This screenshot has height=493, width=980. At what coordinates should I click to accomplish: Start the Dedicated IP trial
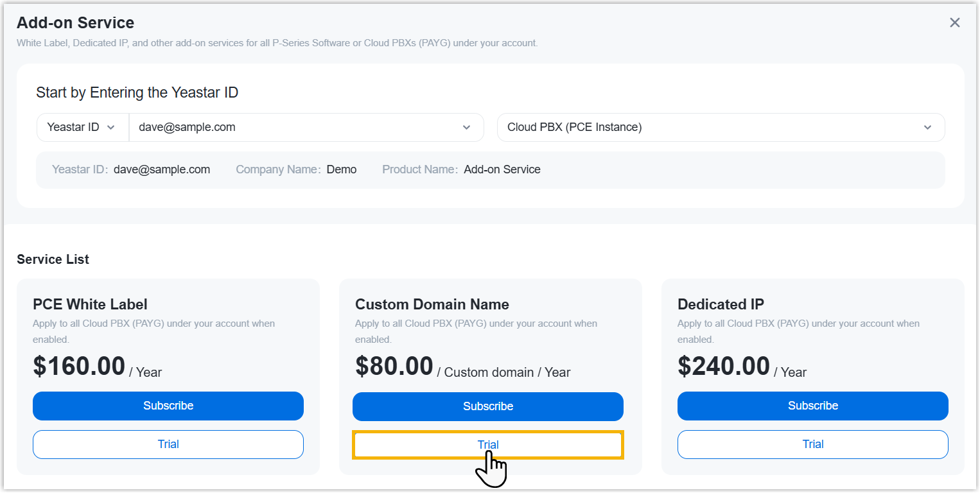(x=813, y=444)
